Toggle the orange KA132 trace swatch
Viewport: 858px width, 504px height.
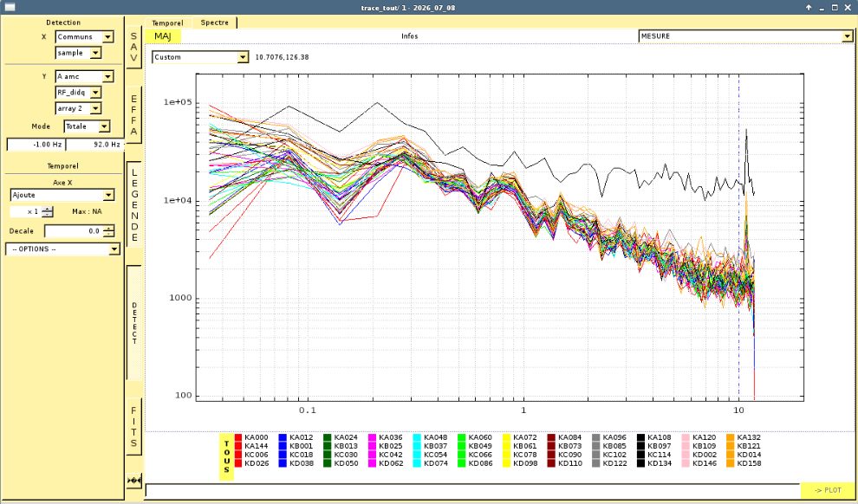click(x=730, y=437)
